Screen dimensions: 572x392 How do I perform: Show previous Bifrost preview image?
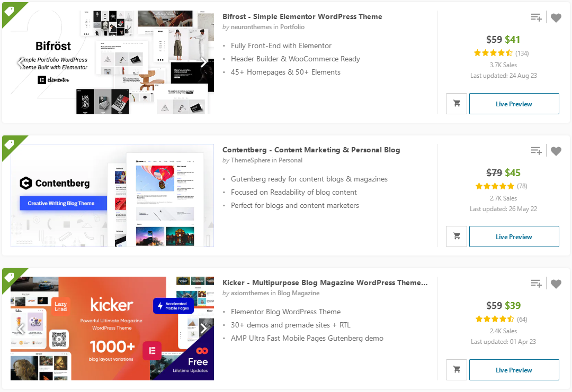pos(21,62)
